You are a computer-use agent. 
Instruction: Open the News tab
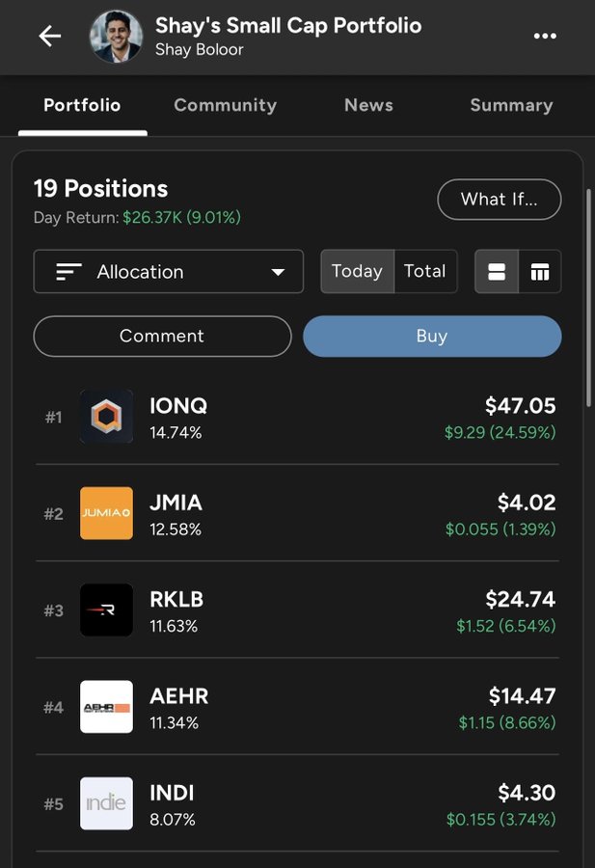(x=368, y=105)
